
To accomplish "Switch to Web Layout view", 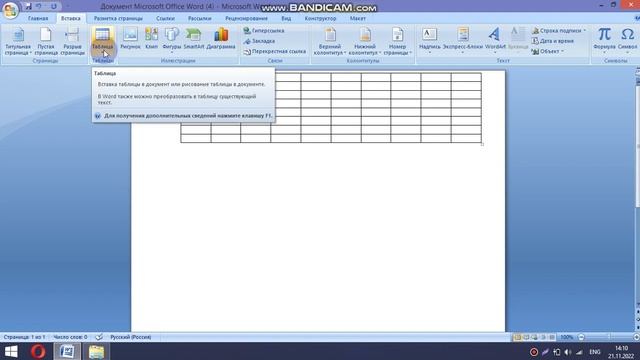I will 535,337.
